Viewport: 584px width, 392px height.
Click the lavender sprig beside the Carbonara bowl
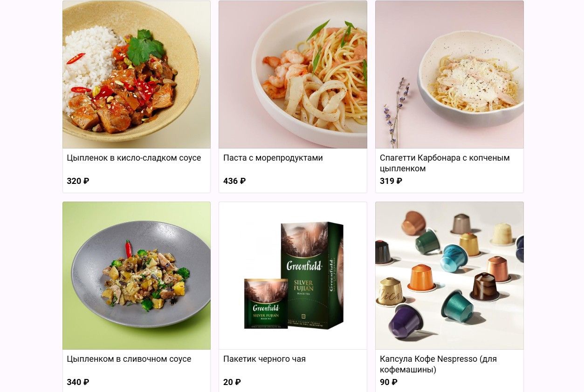point(396,112)
